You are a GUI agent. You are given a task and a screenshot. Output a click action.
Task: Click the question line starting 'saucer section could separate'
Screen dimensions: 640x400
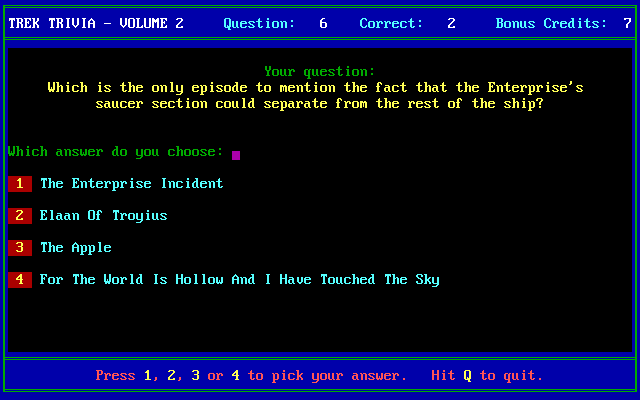pyautogui.click(x=320, y=104)
